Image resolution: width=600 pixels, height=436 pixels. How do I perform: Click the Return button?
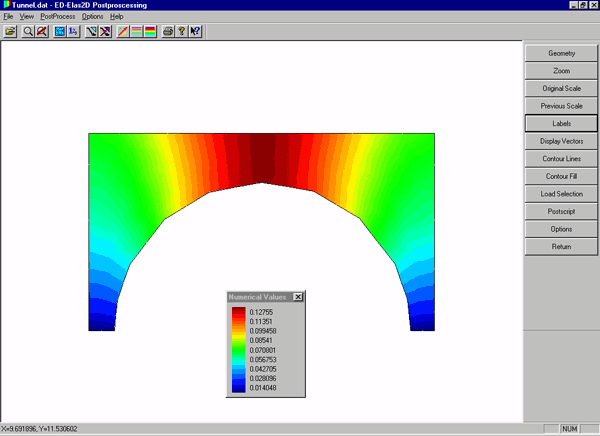click(561, 247)
